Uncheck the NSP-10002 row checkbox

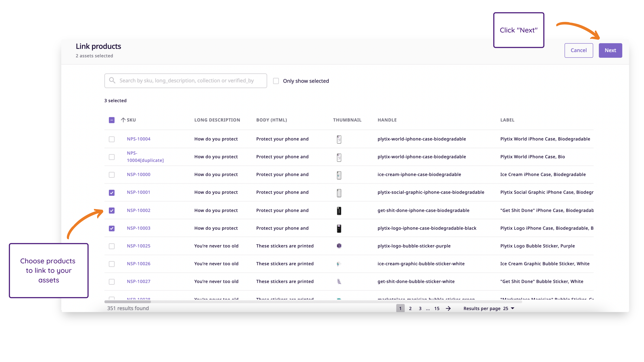pos(112,211)
